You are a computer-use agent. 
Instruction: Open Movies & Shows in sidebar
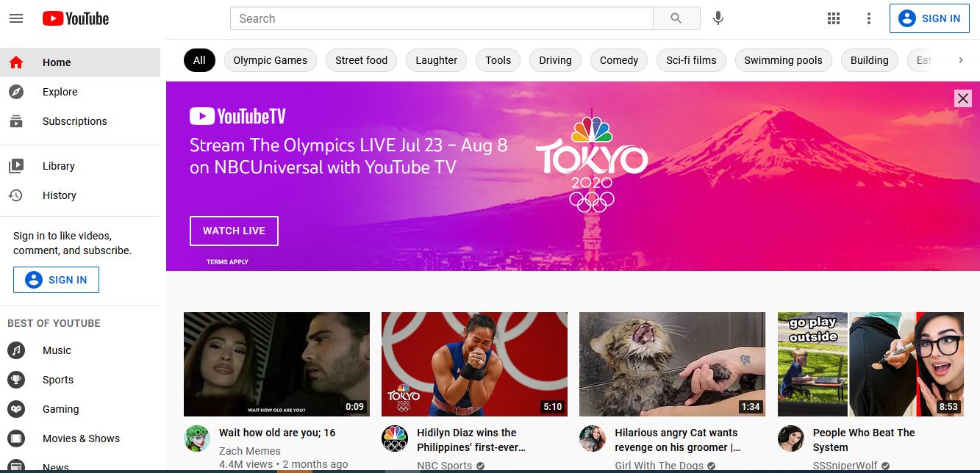(80, 438)
